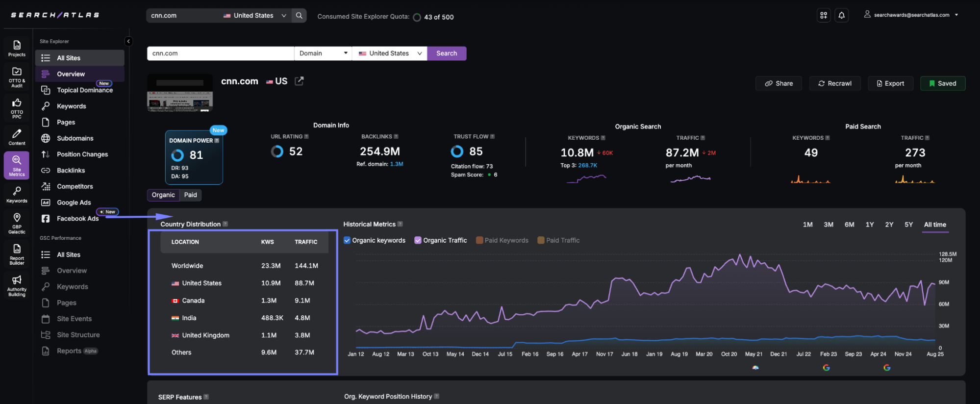This screenshot has height=404, width=980.
Task: Click the 268.7K Top 3 link
Action: point(587,166)
